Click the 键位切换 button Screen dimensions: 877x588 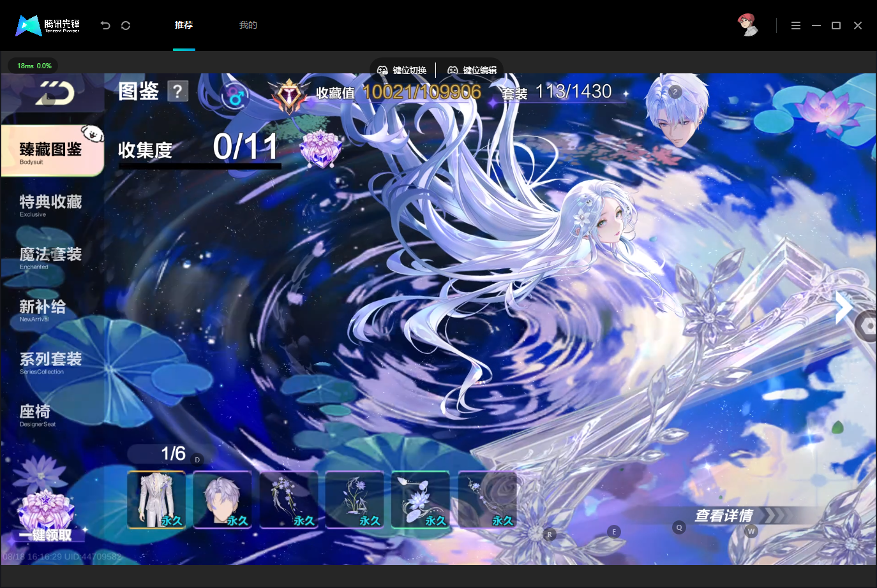tap(402, 70)
